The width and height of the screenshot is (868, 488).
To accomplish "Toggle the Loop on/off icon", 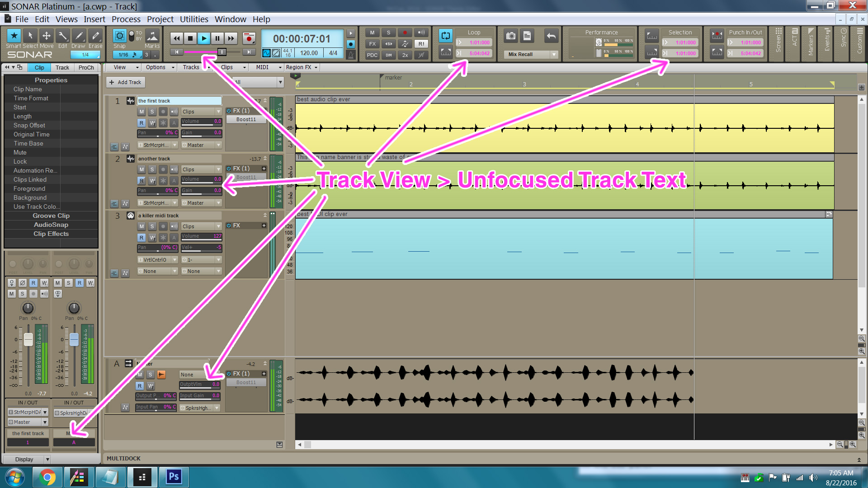I will tap(445, 36).
